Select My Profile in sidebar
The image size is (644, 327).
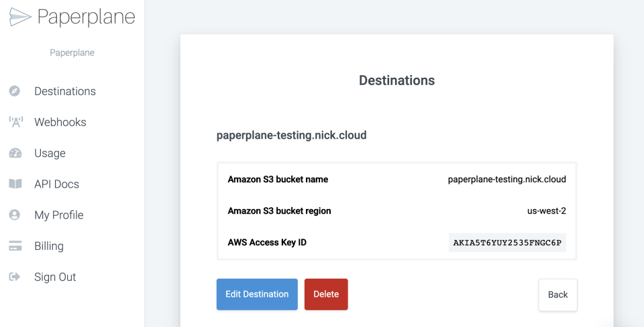point(59,215)
